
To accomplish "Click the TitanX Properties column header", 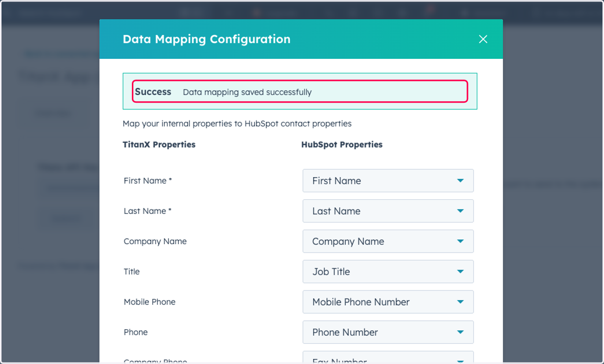I will (159, 144).
